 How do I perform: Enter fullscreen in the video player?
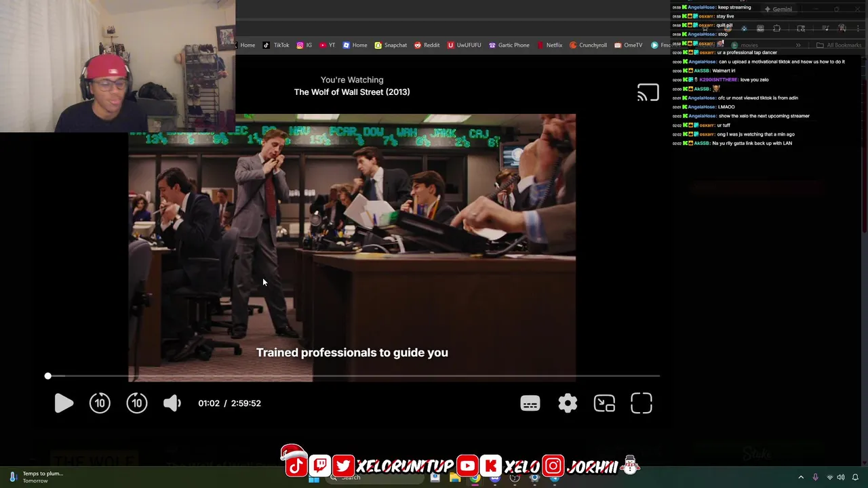tap(642, 403)
